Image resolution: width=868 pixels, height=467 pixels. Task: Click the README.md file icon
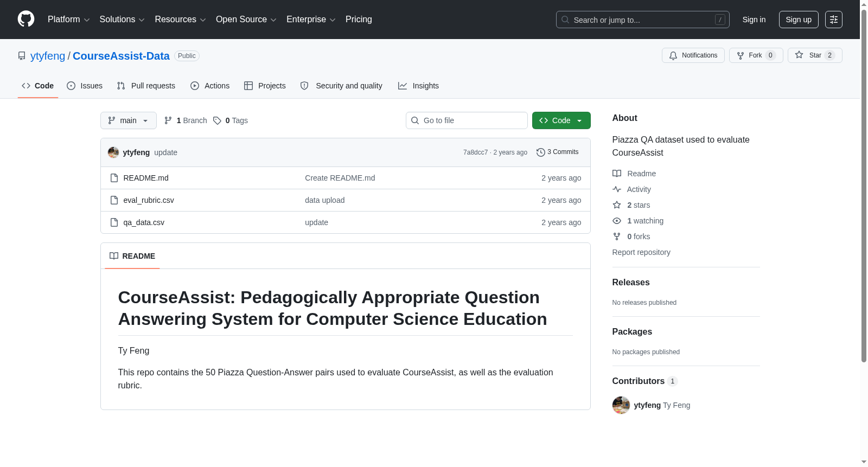(x=114, y=178)
